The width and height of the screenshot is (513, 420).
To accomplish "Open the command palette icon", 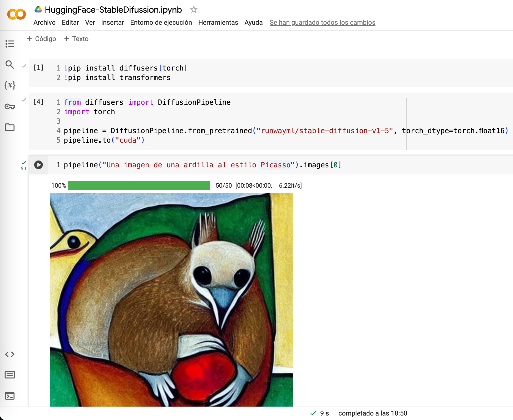I will (x=10, y=375).
